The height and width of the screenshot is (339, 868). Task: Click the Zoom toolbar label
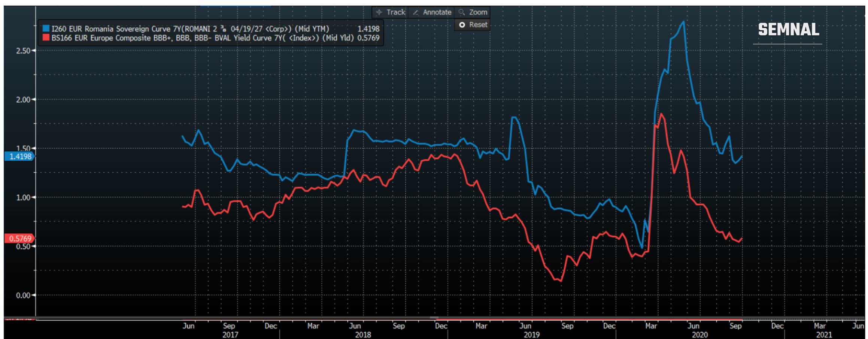coord(478,12)
